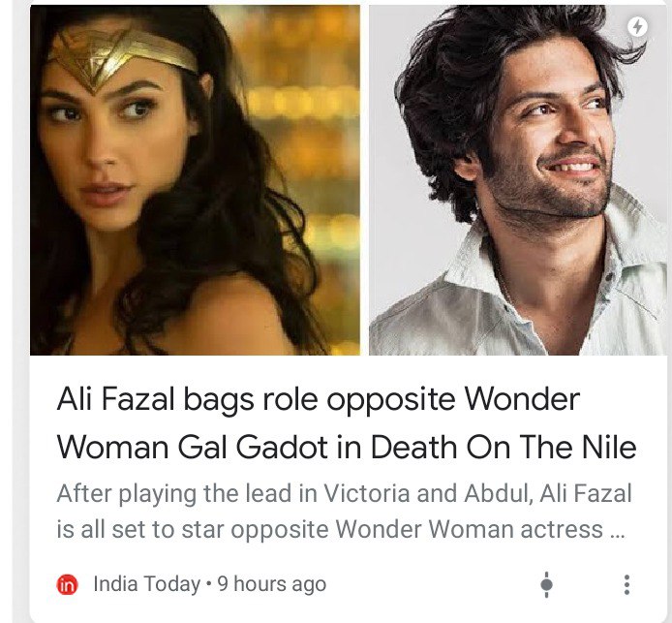Click the bullet separator before '9 hours ago'

pyautogui.click(x=209, y=584)
